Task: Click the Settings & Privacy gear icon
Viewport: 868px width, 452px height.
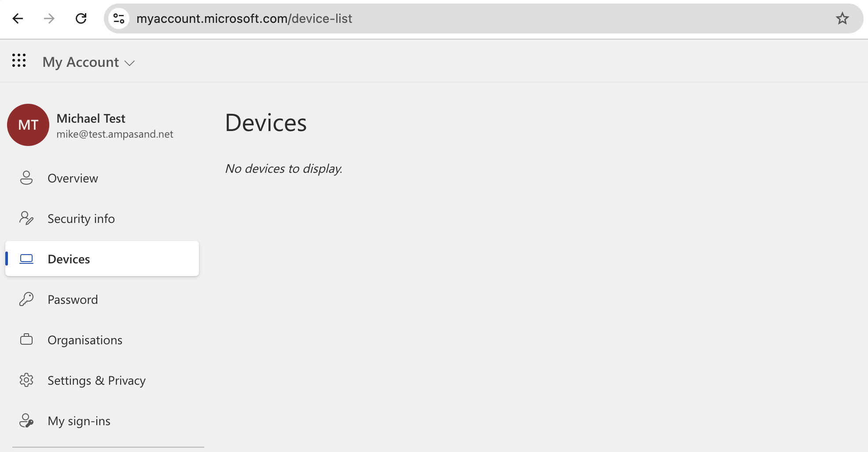Action: coord(26,380)
